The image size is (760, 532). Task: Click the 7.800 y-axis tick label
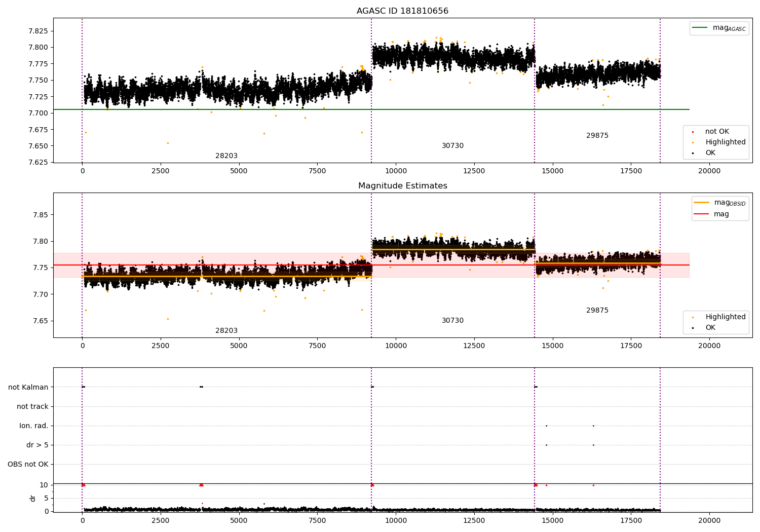click(38, 48)
